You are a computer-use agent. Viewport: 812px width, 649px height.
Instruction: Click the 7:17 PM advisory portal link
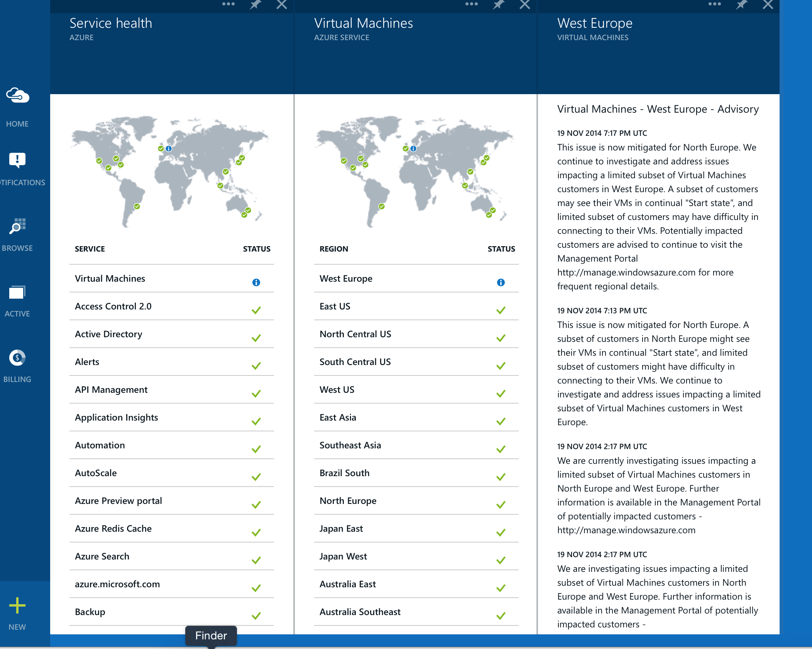coord(626,272)
